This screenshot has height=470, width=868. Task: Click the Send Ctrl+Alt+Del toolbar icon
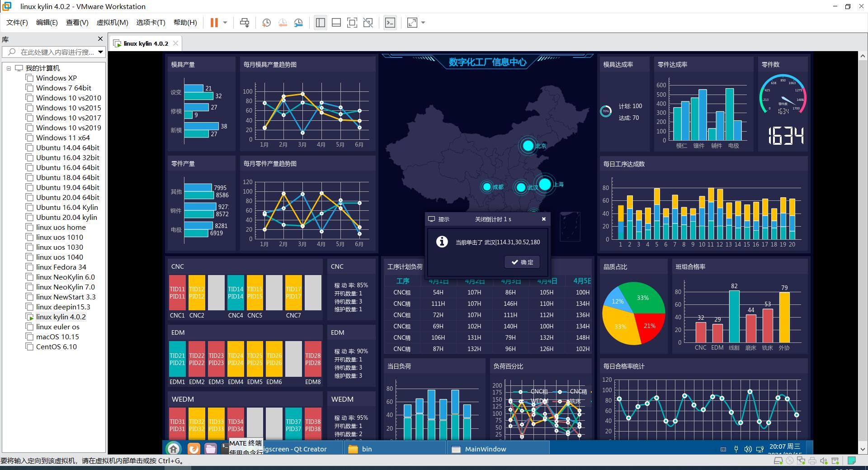[245, 23]
